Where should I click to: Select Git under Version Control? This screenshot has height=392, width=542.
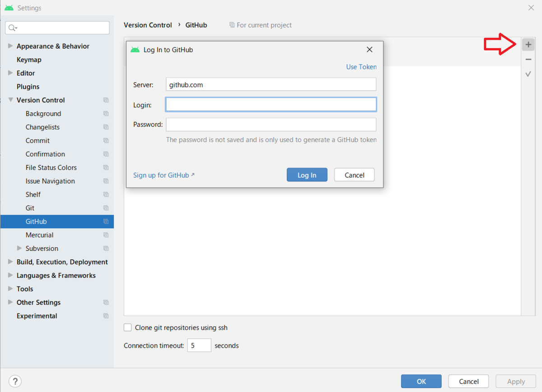pyautogui.click(x=30, y=208)
